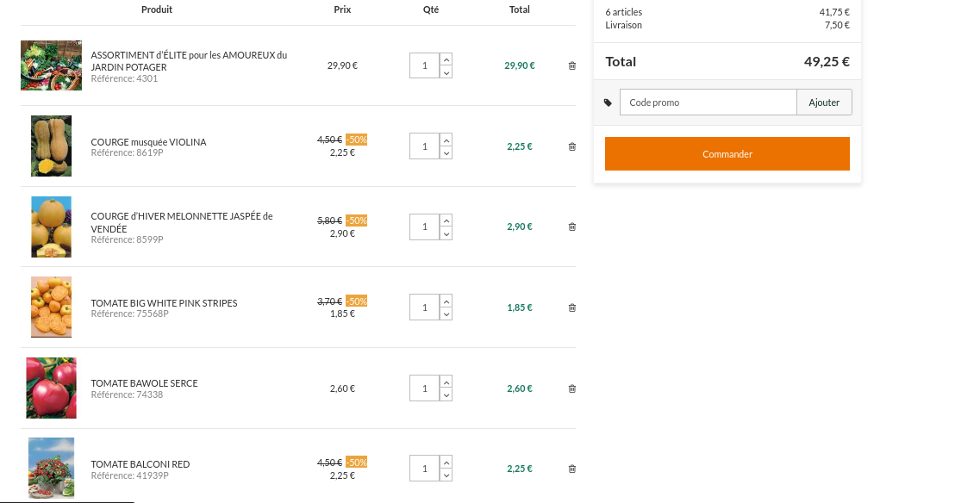This screenshot has width=980, height=503.
Task: Remove TOMATE BIG WHITE PINK STRIPES item
Action: [572, 307]
